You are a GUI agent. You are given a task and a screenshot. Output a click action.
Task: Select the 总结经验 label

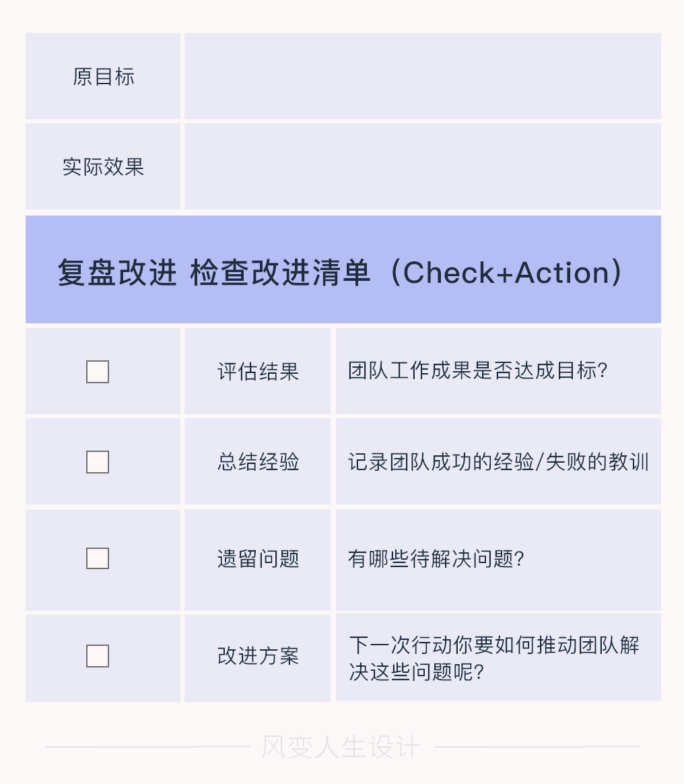258,461
